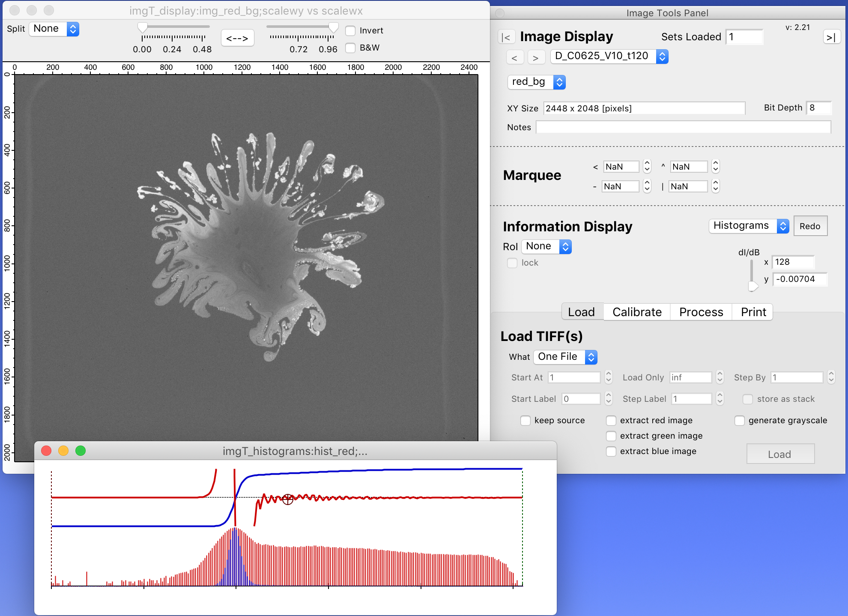Switch to the Process tab
This screenshot has width=848, height=616.
701,312
